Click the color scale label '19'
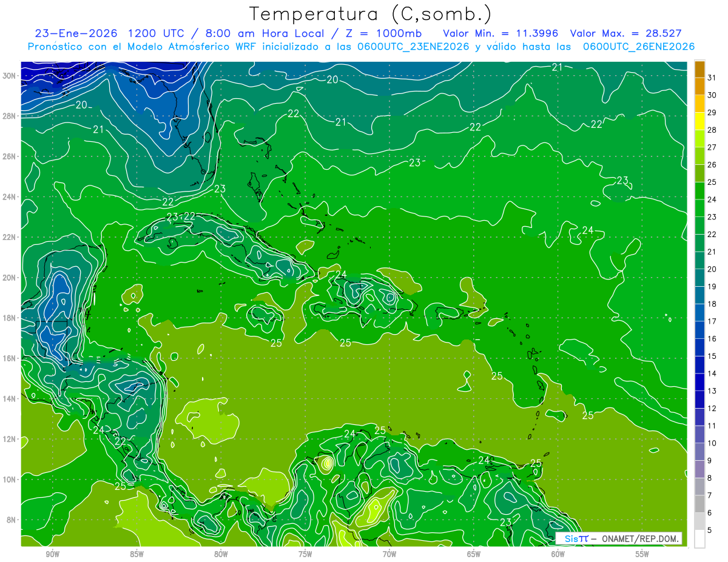The width and height of the screenshot is (728, 562). tap(712, 286)
